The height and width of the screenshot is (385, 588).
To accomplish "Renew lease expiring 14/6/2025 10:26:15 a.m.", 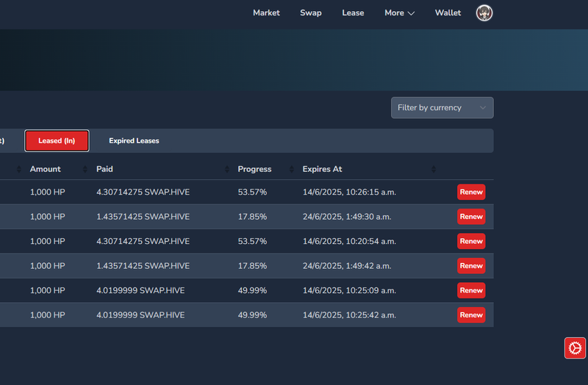I will point(471,192).
